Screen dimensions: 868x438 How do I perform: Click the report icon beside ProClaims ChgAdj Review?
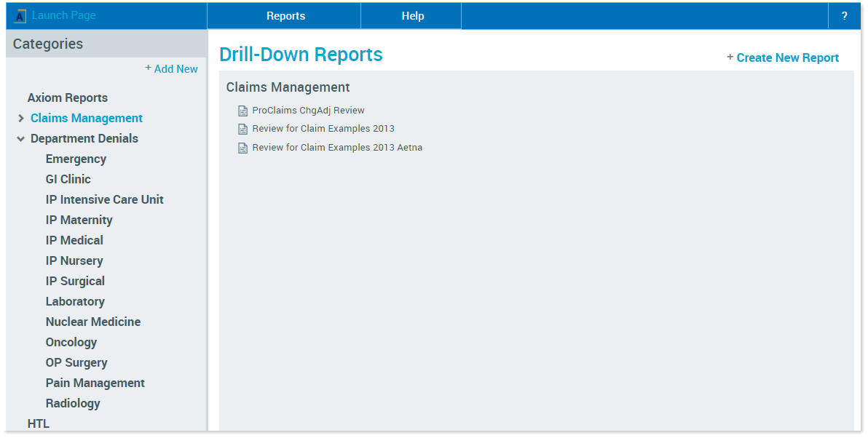[242, 110]
